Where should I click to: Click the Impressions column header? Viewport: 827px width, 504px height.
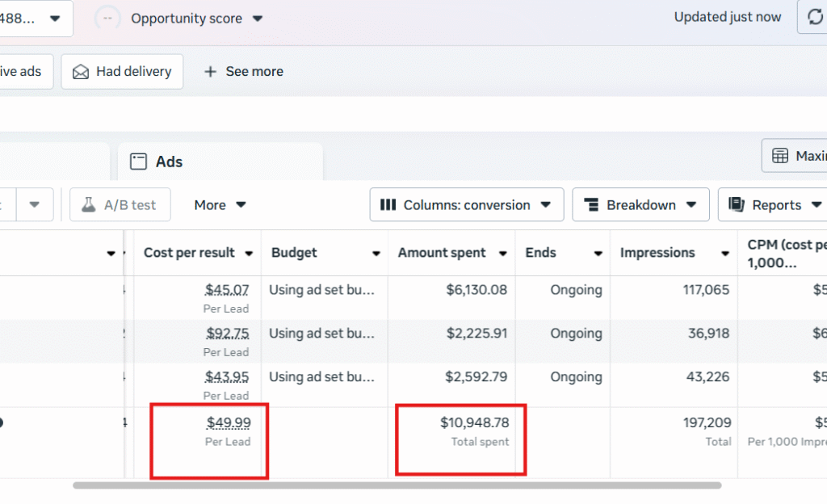coord(657,253)
